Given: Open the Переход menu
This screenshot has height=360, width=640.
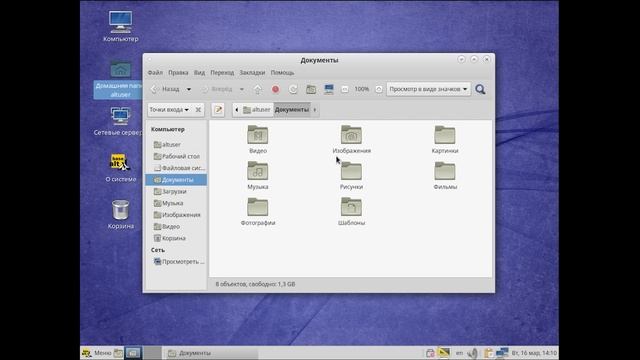Looking at the screenshot, I should 222,73.
